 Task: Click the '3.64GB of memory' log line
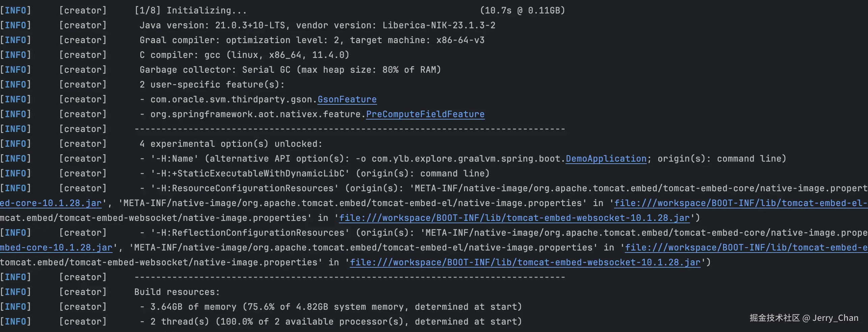[330, 307]
